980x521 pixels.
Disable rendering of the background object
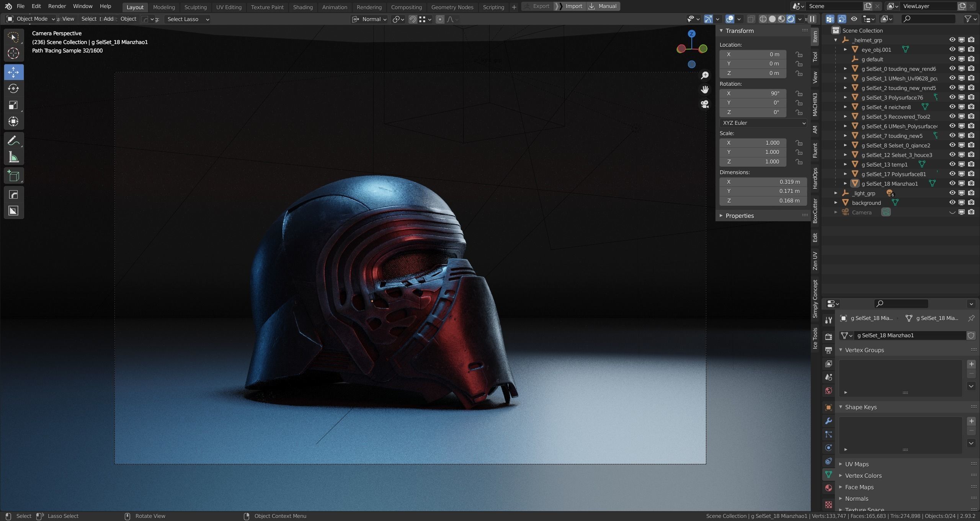tap(971, 203)
